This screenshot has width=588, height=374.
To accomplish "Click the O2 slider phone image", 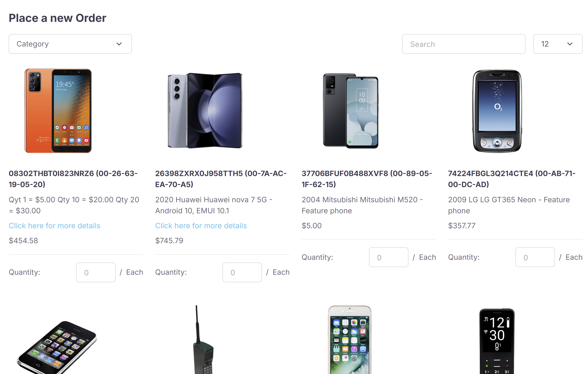I will click(x=497, y=111).
